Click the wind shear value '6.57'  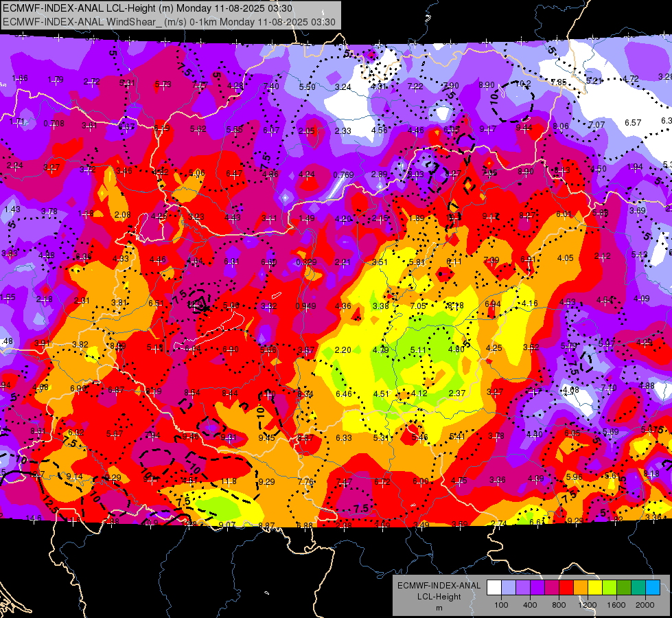pyautogui.click(x=633, y=123)
